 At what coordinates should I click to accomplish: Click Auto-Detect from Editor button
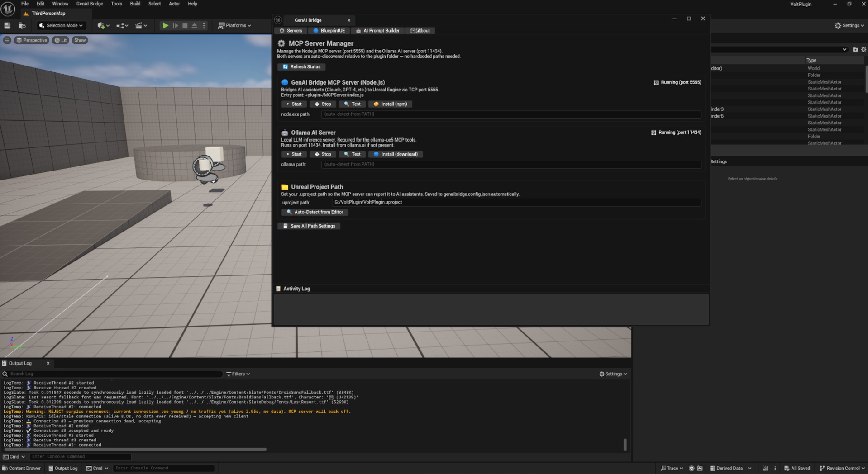pos(315,212)
